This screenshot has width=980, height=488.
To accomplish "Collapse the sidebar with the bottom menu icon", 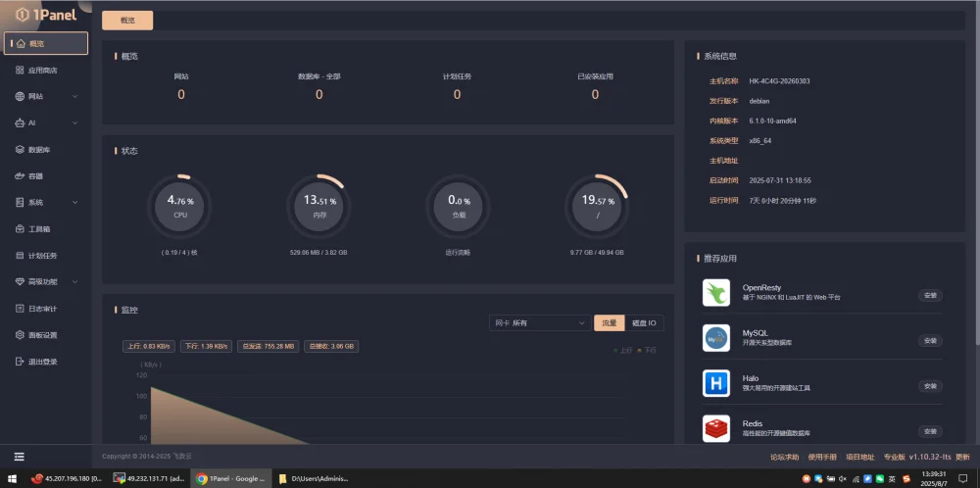I will click(20, 457).
